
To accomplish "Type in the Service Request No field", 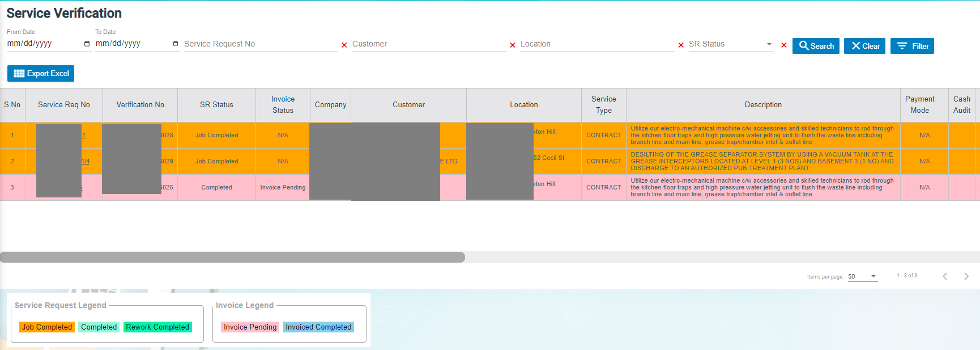I will tap(260, 44).
